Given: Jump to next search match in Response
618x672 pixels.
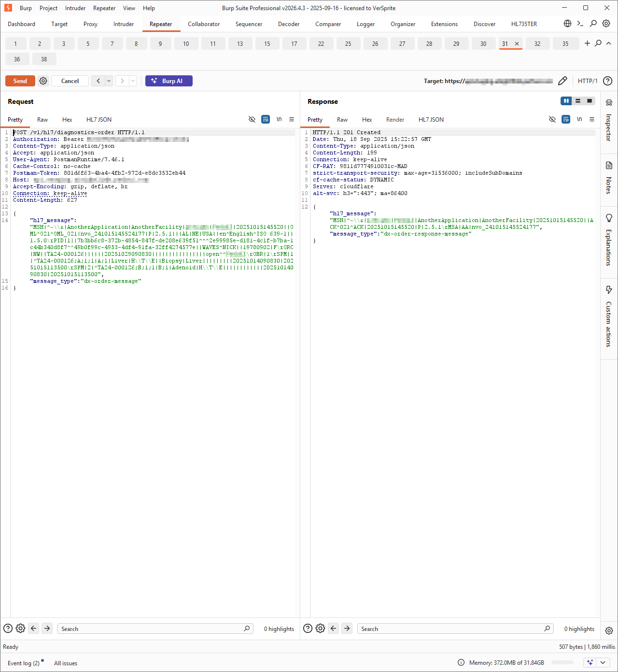Looking at the screenshot, I should (x=347, y=629).
